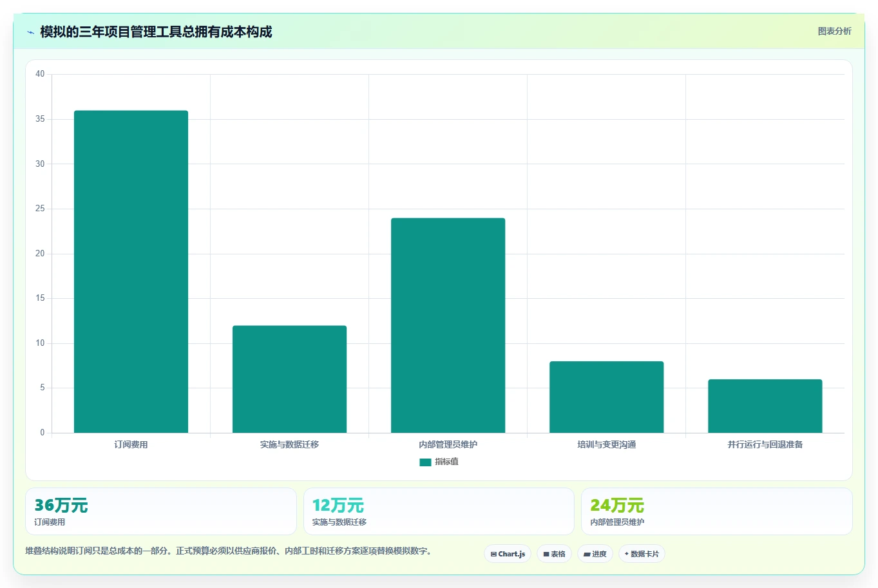The height and width of the screenshot is (588, 878).
Task: Click the y-axis value 35
Action: pos(40,119)
